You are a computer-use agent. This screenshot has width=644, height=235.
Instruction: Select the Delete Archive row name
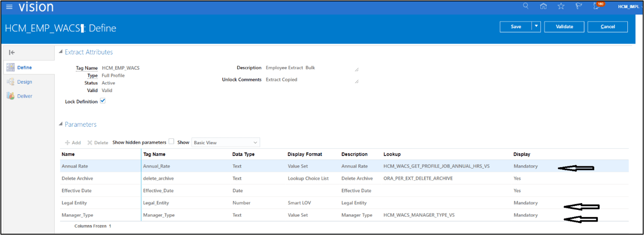[77, 178]
